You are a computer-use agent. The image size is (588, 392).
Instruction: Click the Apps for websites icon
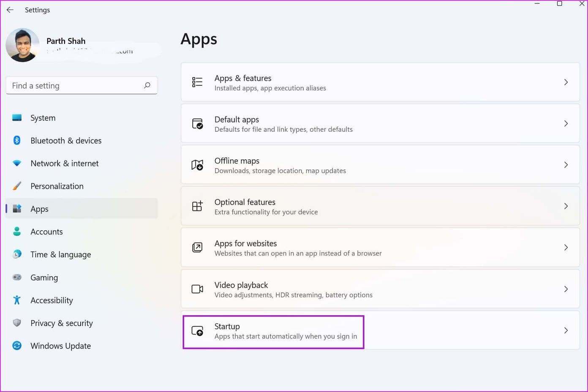(x=197, y=247)
